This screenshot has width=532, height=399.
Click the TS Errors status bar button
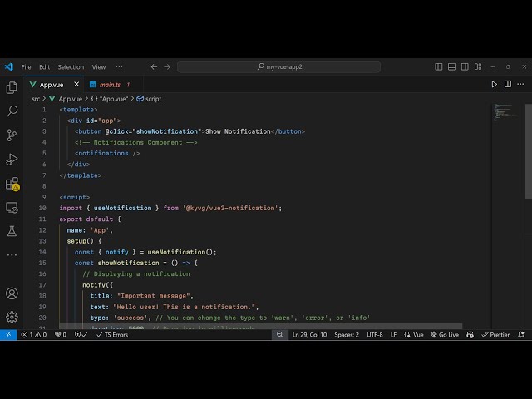pos(111,335)
